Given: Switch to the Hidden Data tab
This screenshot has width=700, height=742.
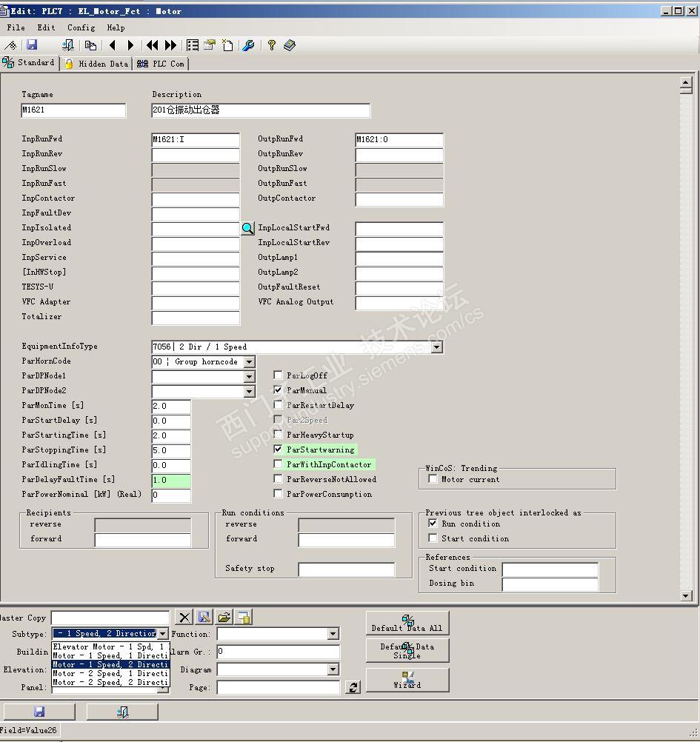Looking at the screenshot, I should (x=96, y=64).
